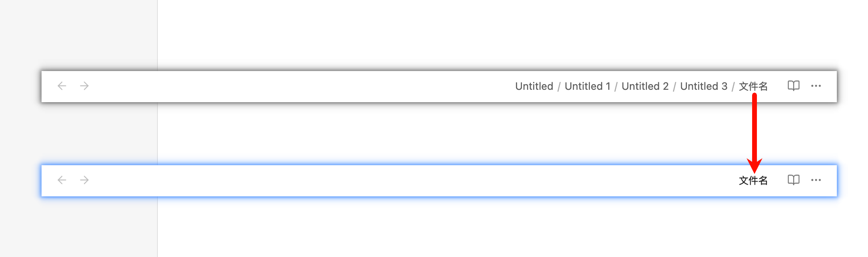This screenshot has width=868, height=257.
Task: Click the "Untitled" root breadcrumb folder
Action: coord(534,86)
